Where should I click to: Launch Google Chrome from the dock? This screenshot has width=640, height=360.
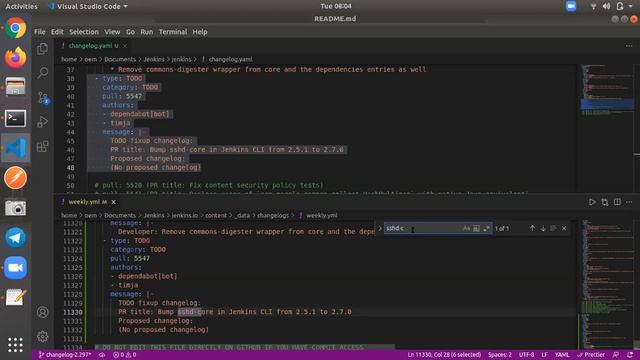pyautogui.click(x=16, y=28)
